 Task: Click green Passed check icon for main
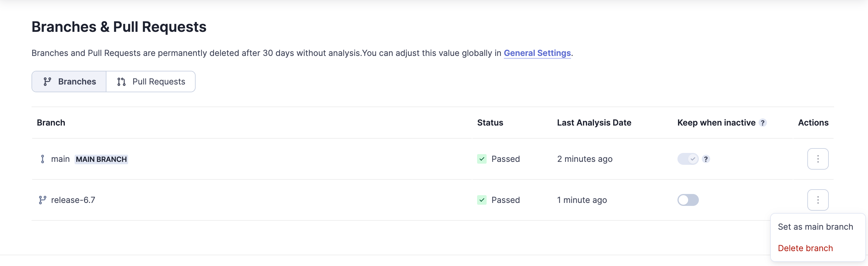point(482,159)
